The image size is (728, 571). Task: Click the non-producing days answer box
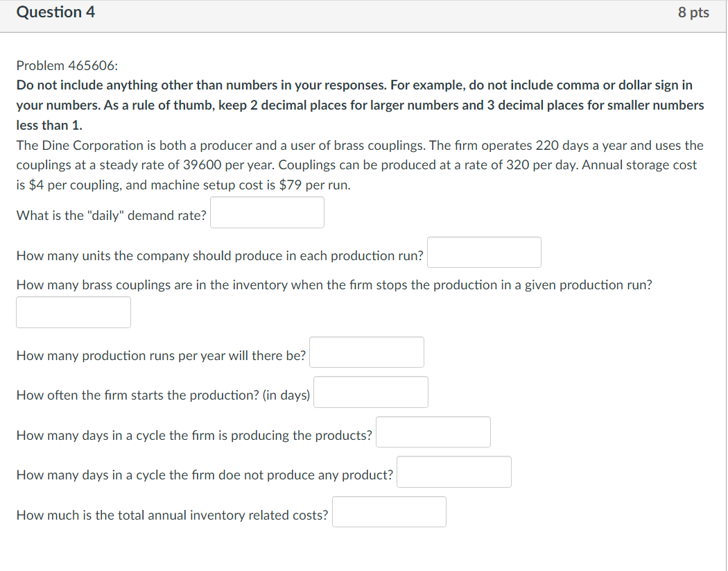click(453, 471)
